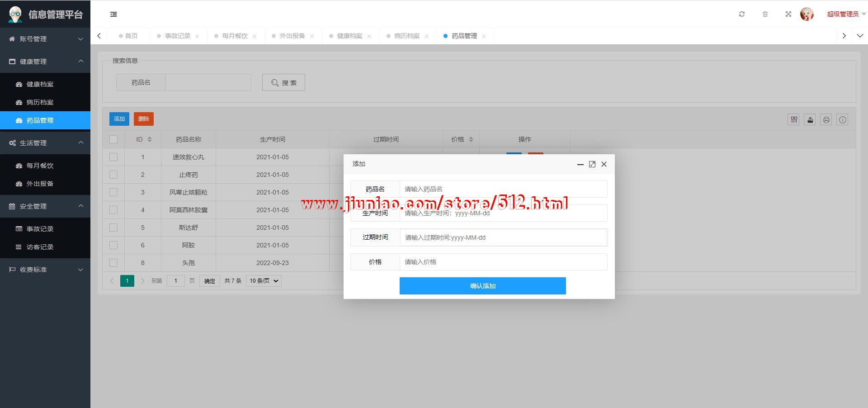Open the table info icon
The image size is (868, 408).
[843, 119]
